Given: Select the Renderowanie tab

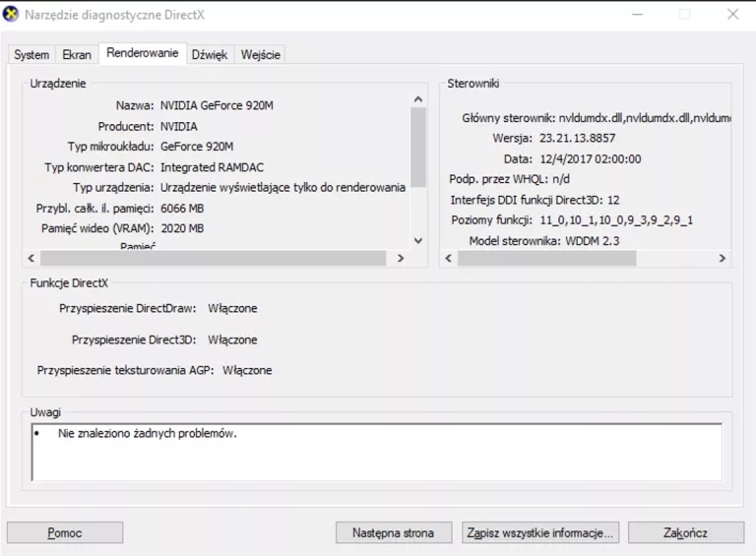Looking at the screenshot, I should point(142,53).
